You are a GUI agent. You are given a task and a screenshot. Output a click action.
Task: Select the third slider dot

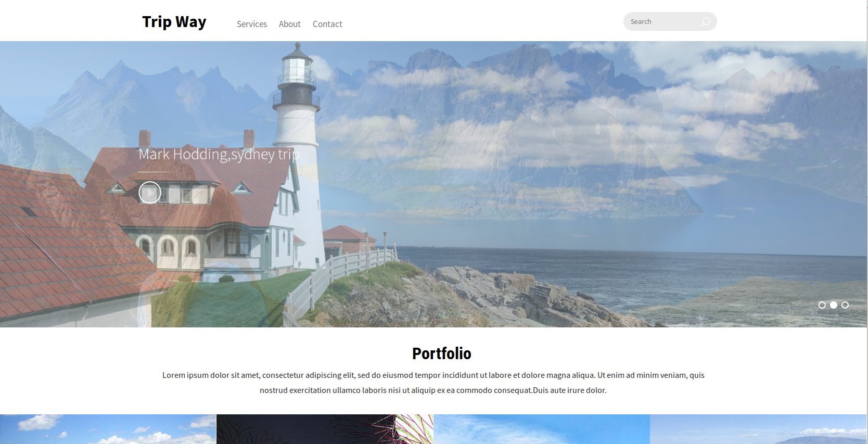click(x=845, y=305)
